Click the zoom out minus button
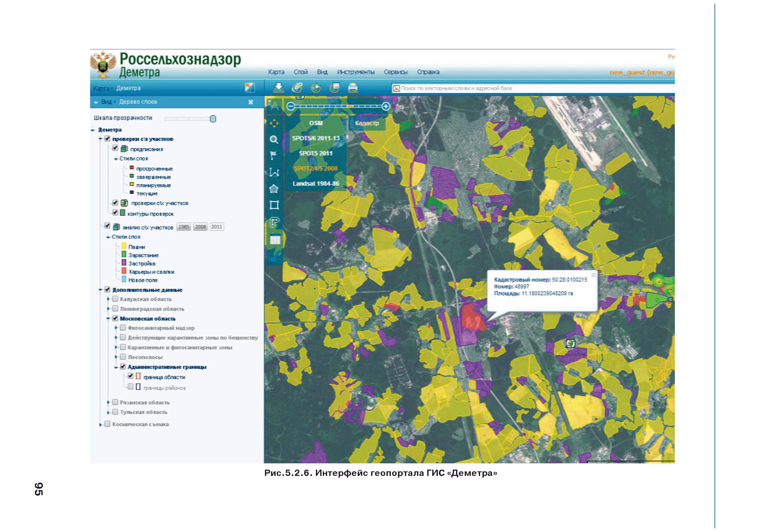 (290, 106)
